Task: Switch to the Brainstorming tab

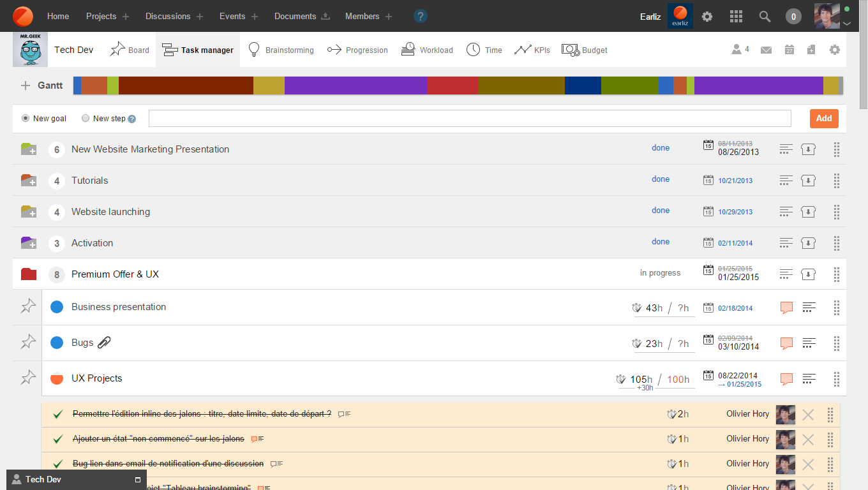Action: tap(281, 50)
